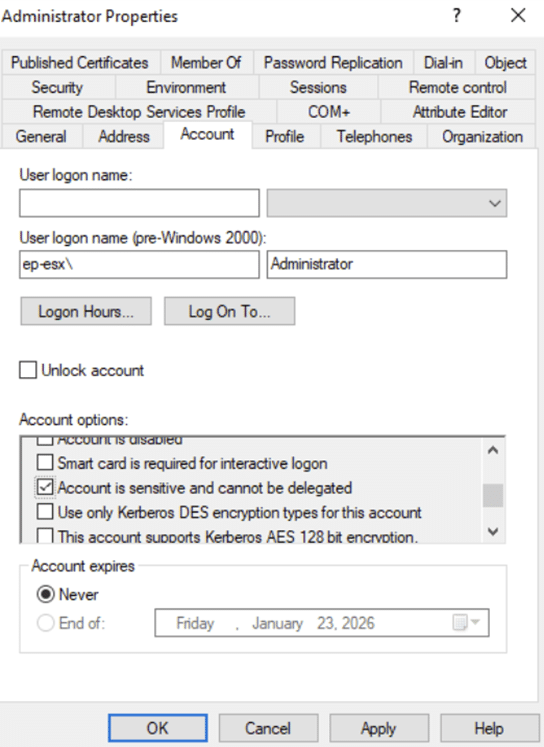
Task: Enable Use only Kerberos DES encryption types
Action: click(x=45, y=512)
